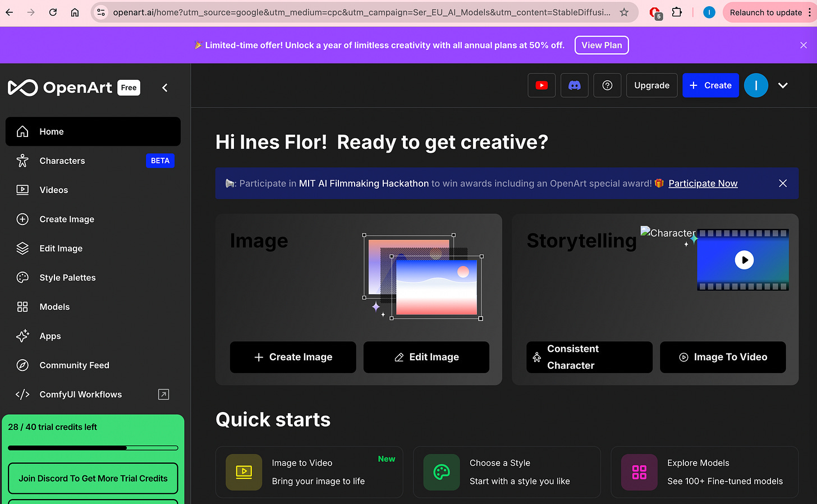Open Chrome's three-dot menu
The image size is (817, 504).
tap(810, 12)
